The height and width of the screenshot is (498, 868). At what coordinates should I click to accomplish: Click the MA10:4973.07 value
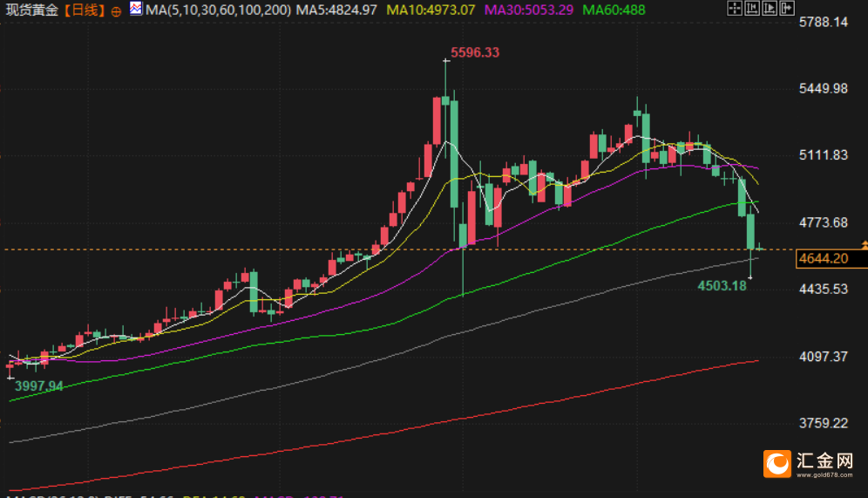[x=431, y=10]
